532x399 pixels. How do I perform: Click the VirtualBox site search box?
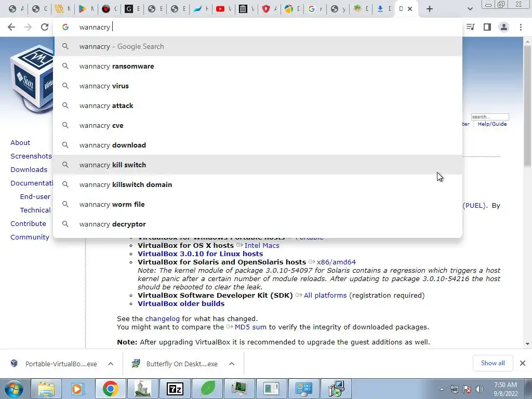point(490,117)
